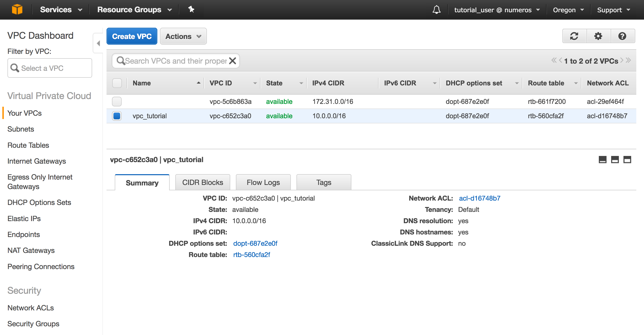The height and width of the screenshot is (335, 644).
Task: Open table settings gear icon
Action: [598, 36]
